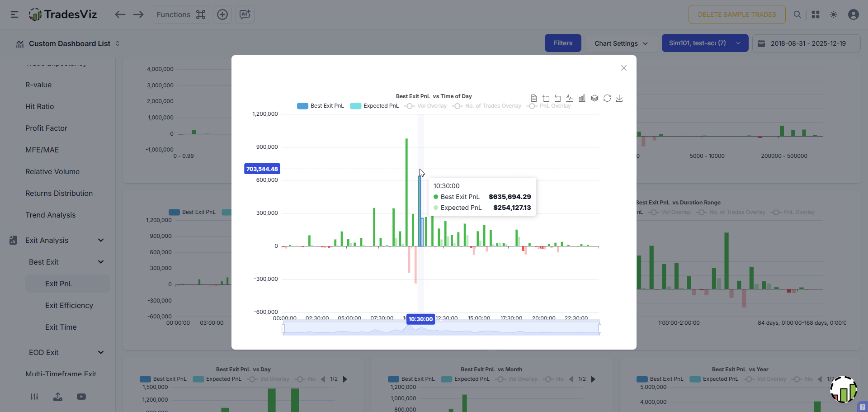Image resolution: width=868 pixels, height=412 pixels.
Task: Select Exit Efficiency in the sidebar
Action: coord(69,305)
